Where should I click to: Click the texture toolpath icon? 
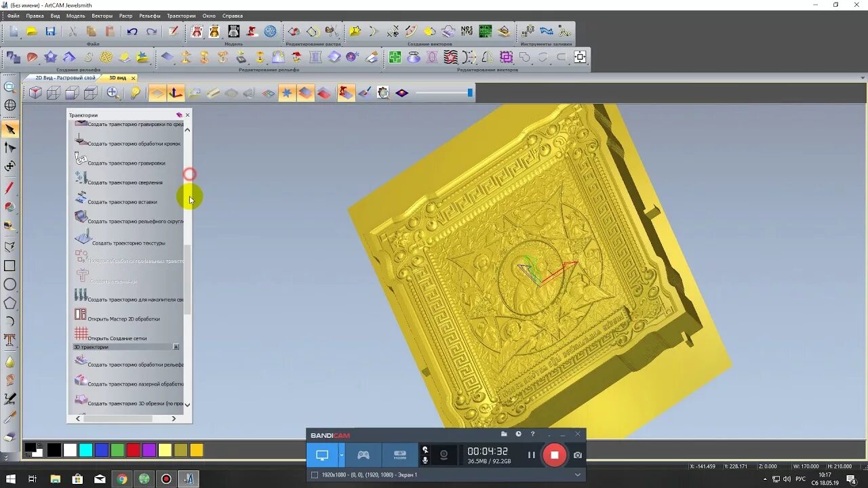click(83, 237)
